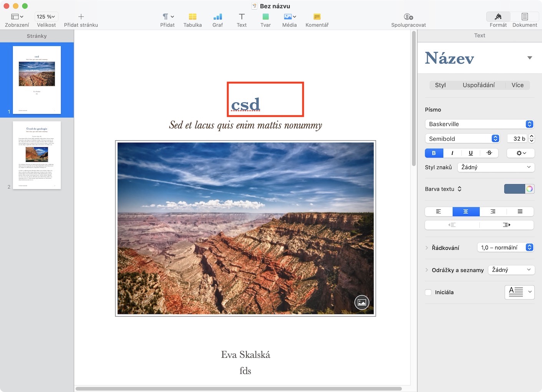This screenshot has width=542, height=392.
Task: Expand the Odrážky a seznamy section
Action: tap(427, 270)
